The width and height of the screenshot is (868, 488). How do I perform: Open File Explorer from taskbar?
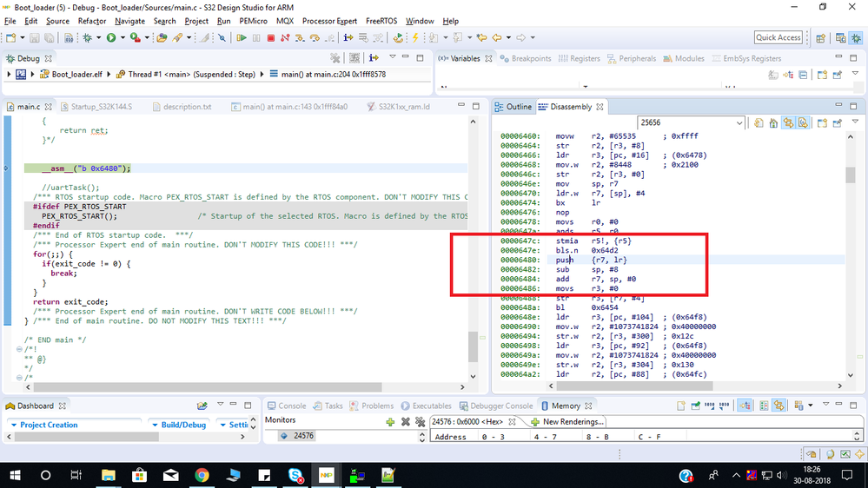(108, 475)
